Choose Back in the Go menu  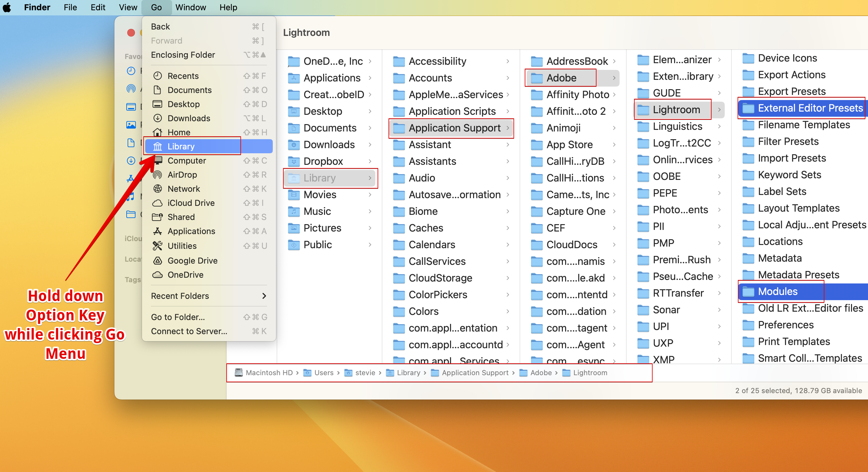(209, 26)
